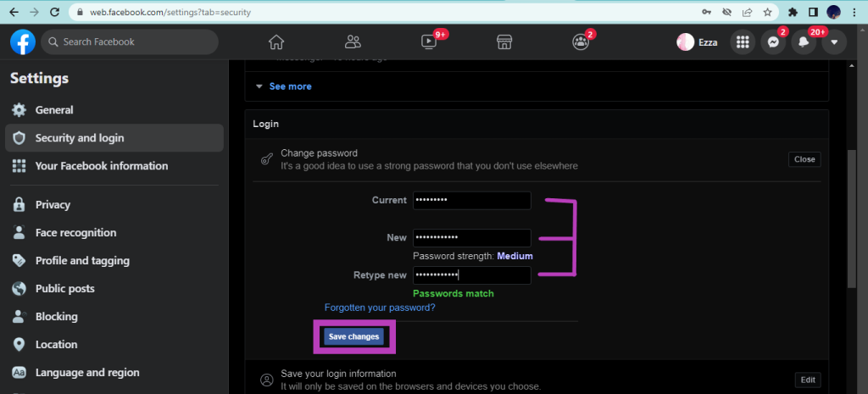The width and height of the screenshot is (868, 394).
Task: Click the key icon beside Change password
Action: 266,160
